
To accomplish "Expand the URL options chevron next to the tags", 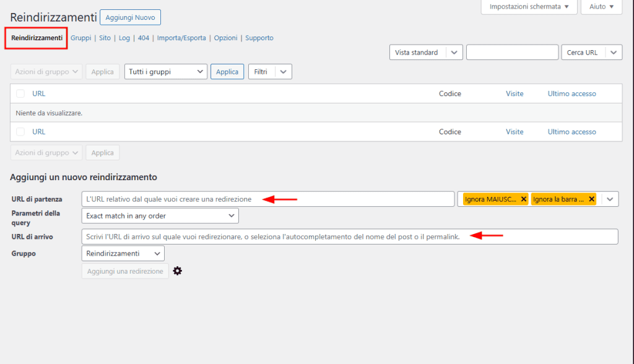I will coord(610,199).
